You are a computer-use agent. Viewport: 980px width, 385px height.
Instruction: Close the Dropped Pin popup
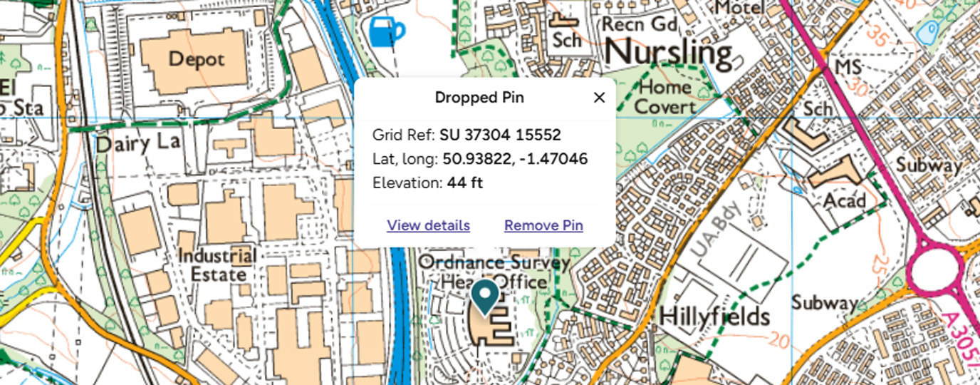coord(599,98)
